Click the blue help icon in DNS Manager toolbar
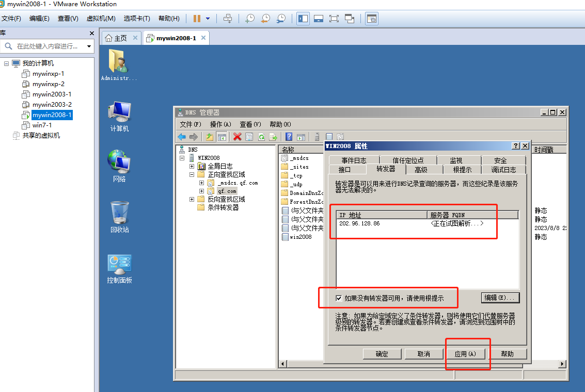The width and height of the screenshot is (585, 392). 289,137
